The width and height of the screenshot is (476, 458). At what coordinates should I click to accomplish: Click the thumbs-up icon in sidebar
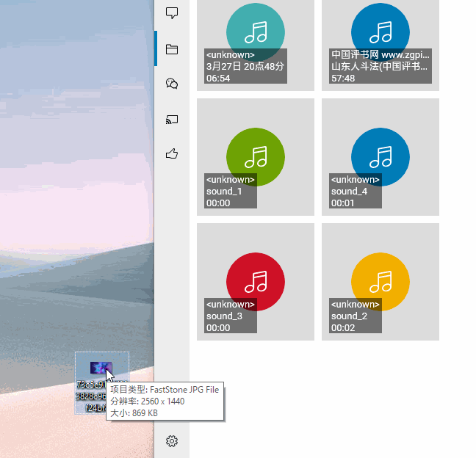pos(172,154)
